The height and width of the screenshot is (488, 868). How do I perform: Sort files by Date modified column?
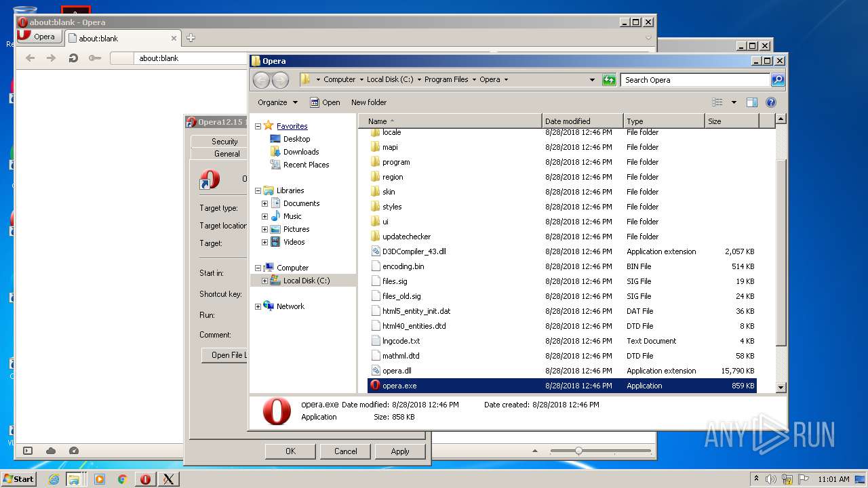583,121
